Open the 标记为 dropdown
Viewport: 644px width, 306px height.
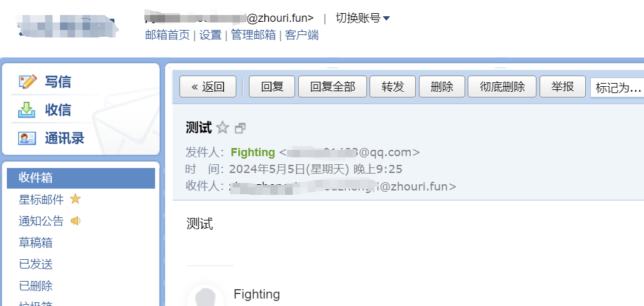pyautogui.click(x=617, y=88)
